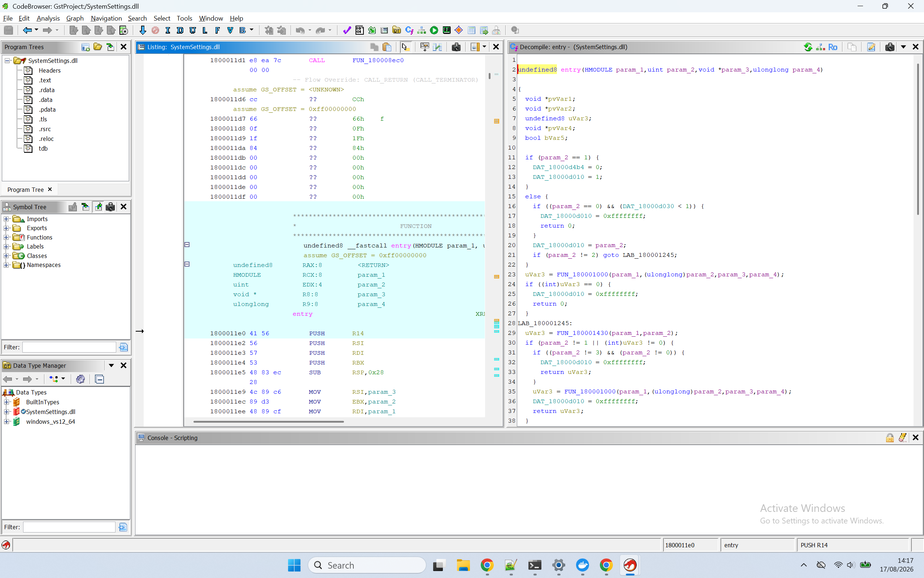The height and width of the screenshot is (578, 924).
Task: Click the camera icon in Symbol Tree header
Action: pos(110,207)
